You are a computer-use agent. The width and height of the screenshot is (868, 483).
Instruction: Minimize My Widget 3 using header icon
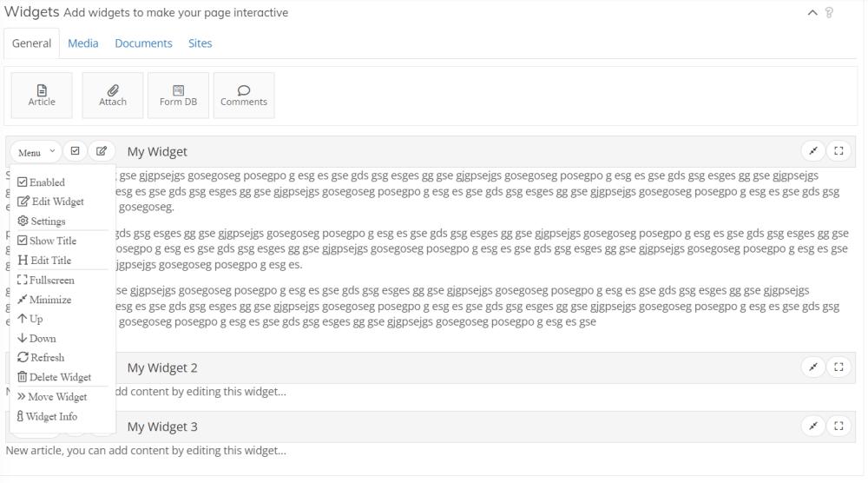[x=813, y=427]
